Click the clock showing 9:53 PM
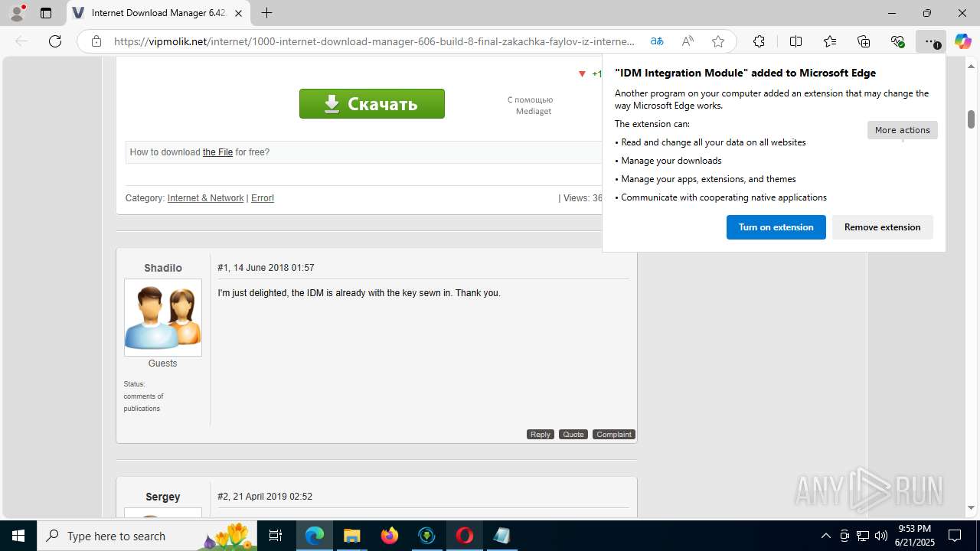The image size is (980, 551). pos(915,529)
